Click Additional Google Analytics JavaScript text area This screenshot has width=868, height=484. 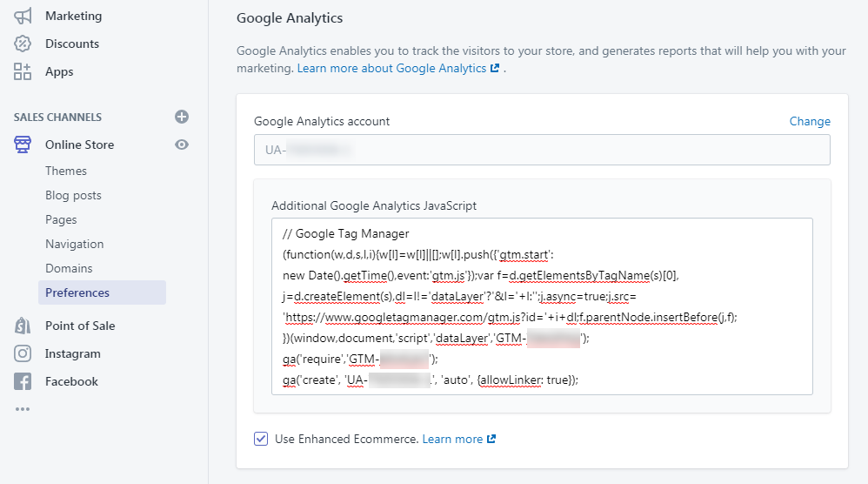[x=542, y=306]
